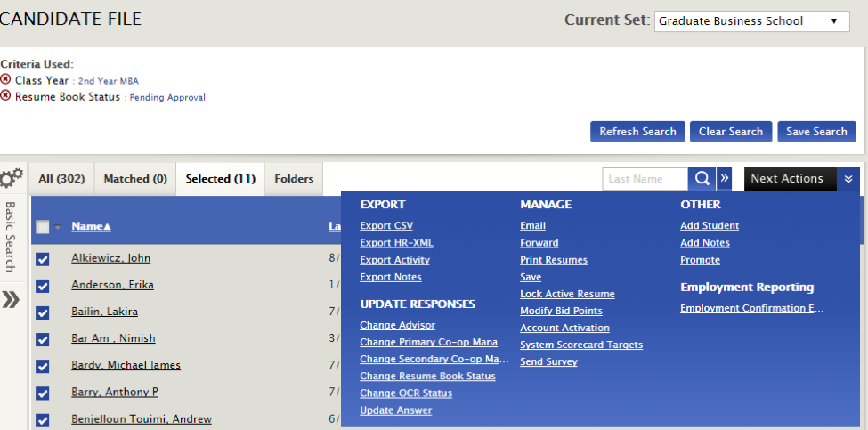Open Anderson, Erika candidate record
The height and width of the screenshot is (430, 868).
click(x=112, y=285)
